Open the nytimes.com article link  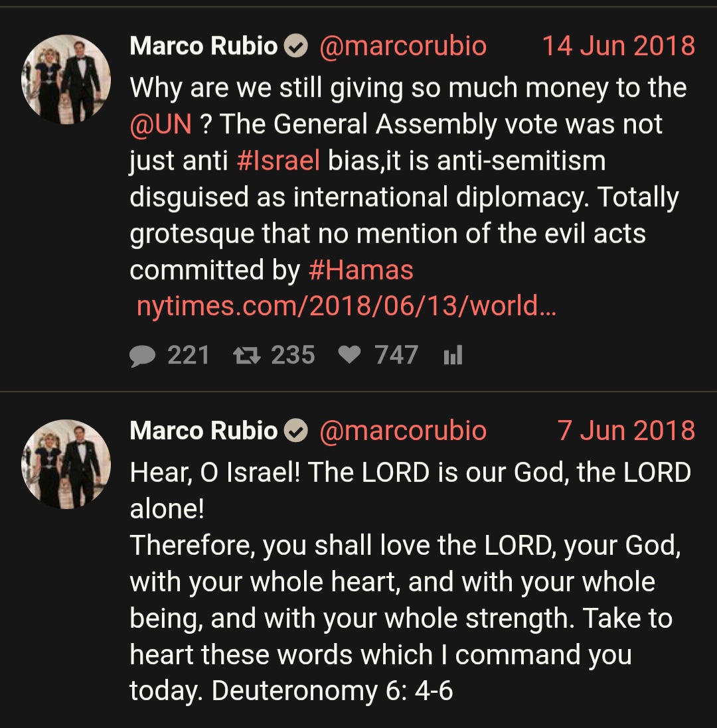pos(347,306)
